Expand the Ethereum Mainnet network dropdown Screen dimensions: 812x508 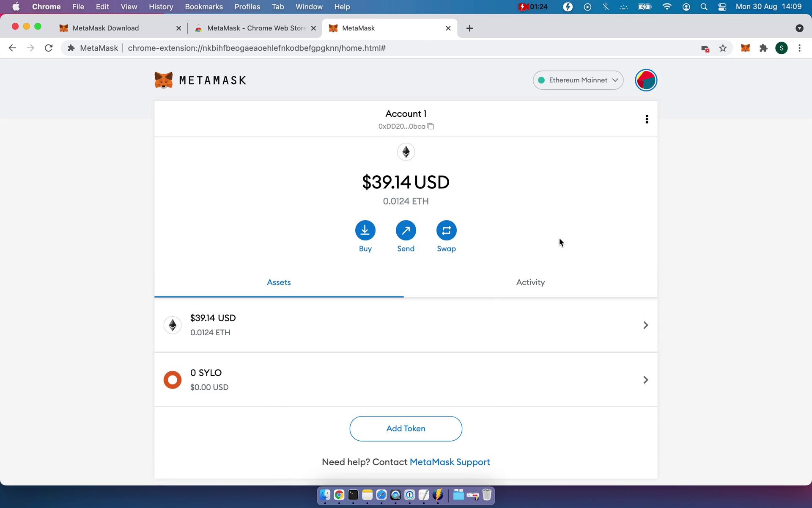[x=577, y=80]
